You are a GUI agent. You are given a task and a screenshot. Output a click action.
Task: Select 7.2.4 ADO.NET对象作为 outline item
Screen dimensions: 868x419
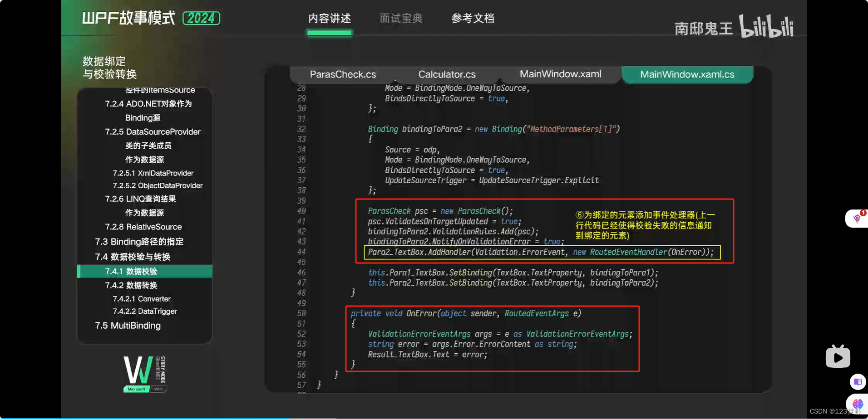point(148,104)
